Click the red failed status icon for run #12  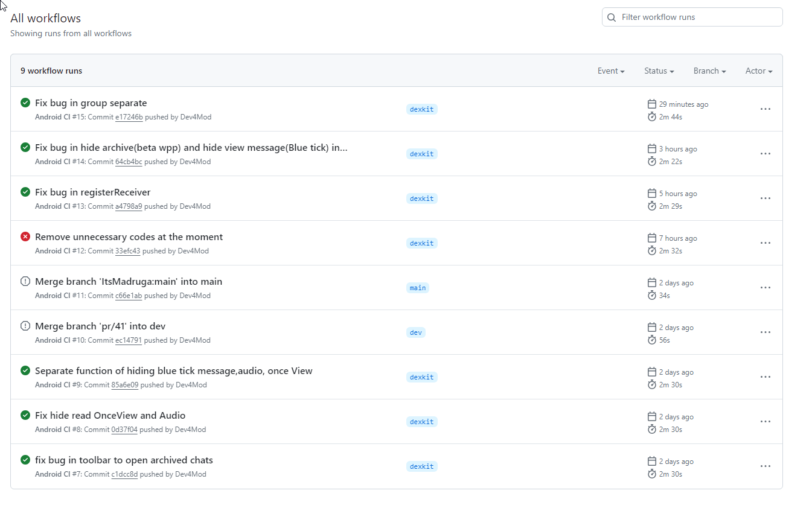[x=25, y=237]
